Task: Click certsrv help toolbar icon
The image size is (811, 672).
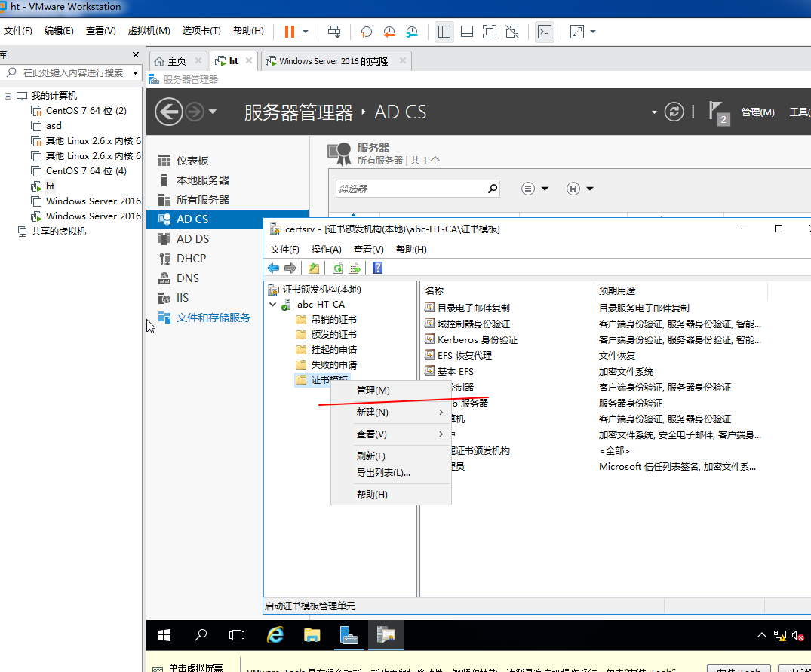Action: pyautogui.click(x=377, y=268)
